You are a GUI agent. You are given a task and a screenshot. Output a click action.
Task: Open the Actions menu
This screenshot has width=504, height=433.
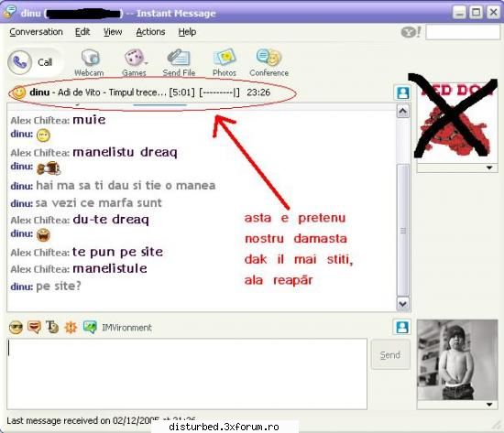point(150,32)
